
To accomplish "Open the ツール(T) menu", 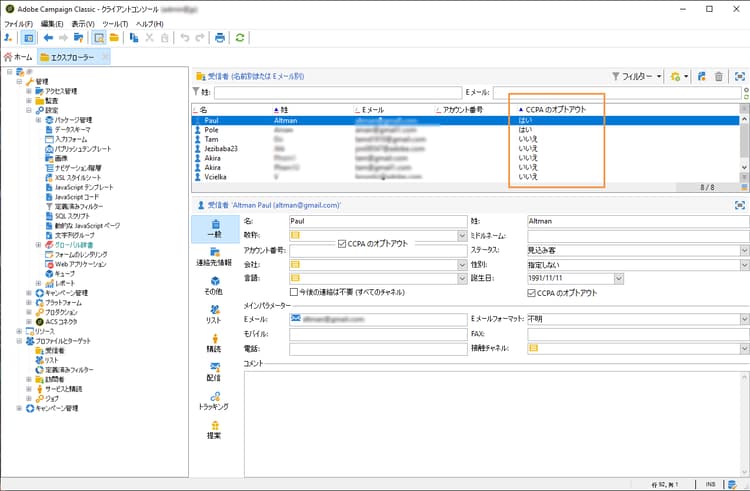I will [x=115, y=24].
